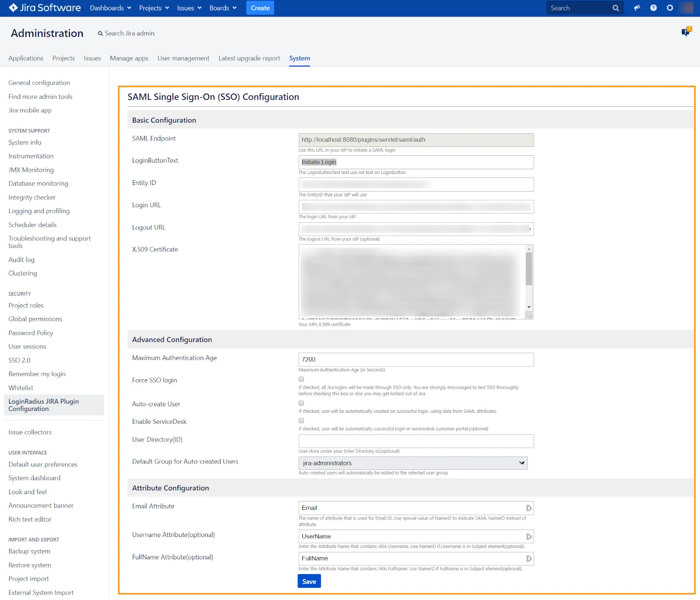Open the Latest upgrade report tab
This screenshot has height=600, width=700.
pyautogui.click(x=249, y=58)
